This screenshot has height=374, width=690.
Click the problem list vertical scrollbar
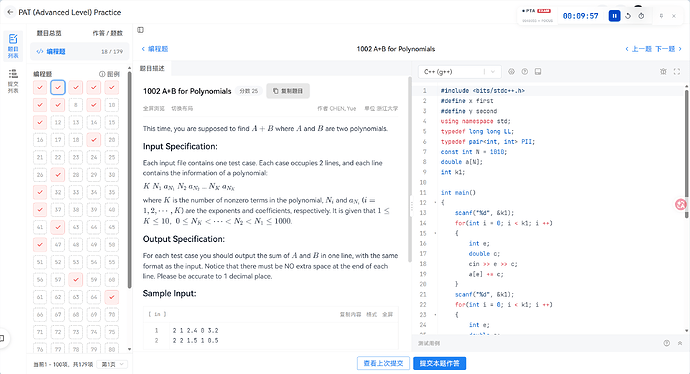click(x=129, y=180)
